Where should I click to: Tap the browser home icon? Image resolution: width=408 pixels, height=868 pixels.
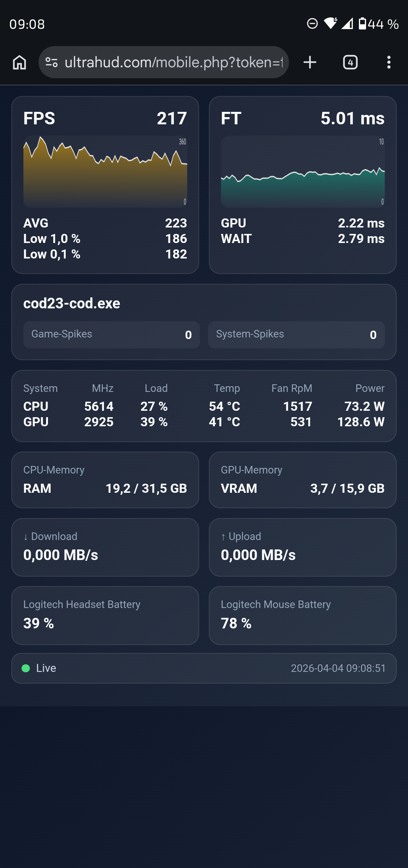[x=20, y=62]
